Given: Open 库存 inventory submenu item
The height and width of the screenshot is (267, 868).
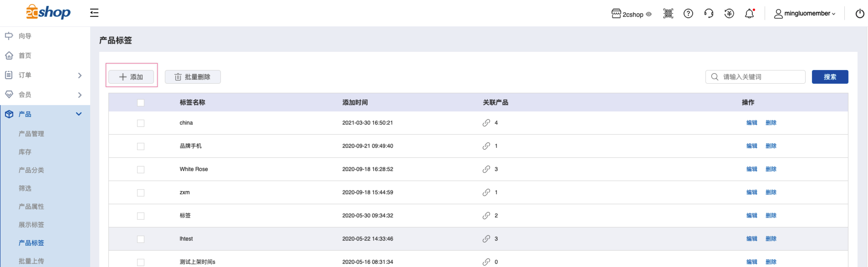Looking at the screenshot, I should (25, 152).
